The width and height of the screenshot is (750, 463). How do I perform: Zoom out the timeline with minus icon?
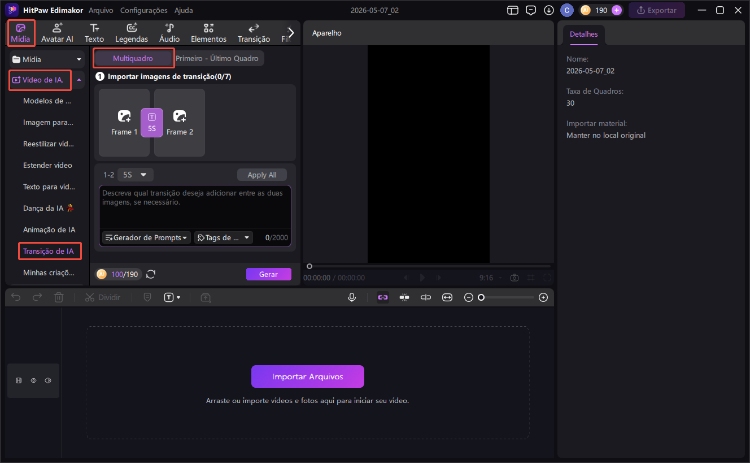pos(468,298)
